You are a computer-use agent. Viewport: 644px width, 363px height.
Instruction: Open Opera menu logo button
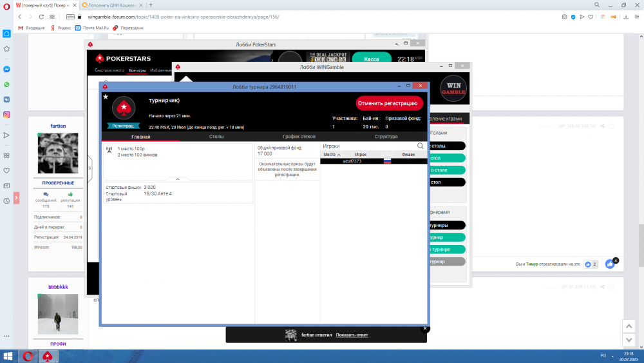pos(6,6)
